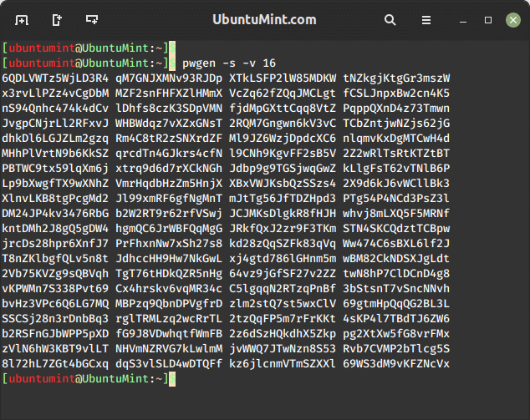Click the password dhkDl6LGJZLm2gzq
This screenshot has width=530, height=420.
(55, 139)
